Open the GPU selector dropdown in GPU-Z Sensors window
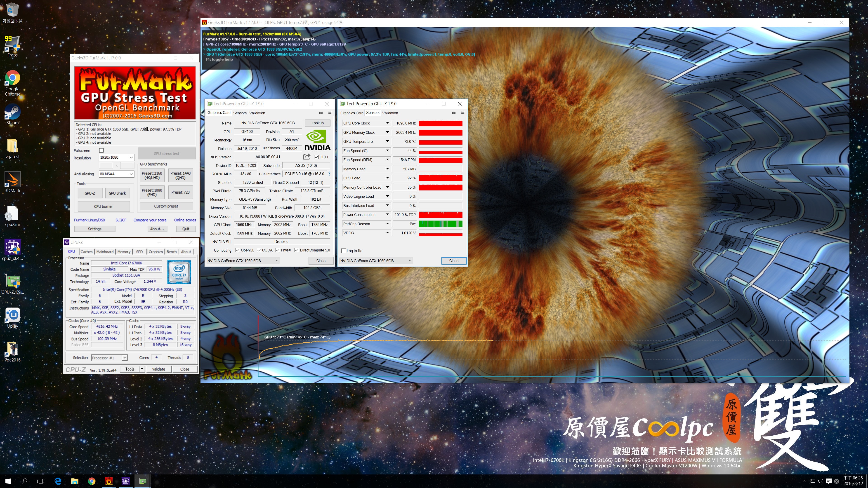Viewport: 868px width, 488px height. (376, 261)
